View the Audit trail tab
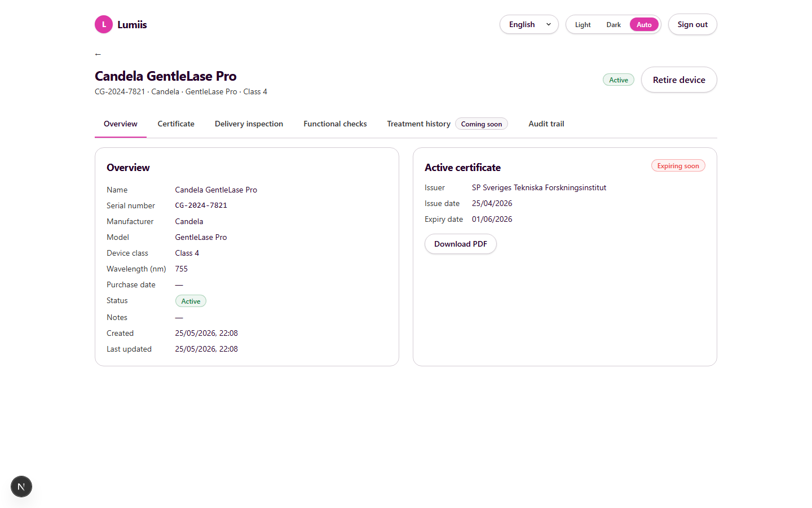This screenshot has width=812, height=508. [x=546, y=124]
